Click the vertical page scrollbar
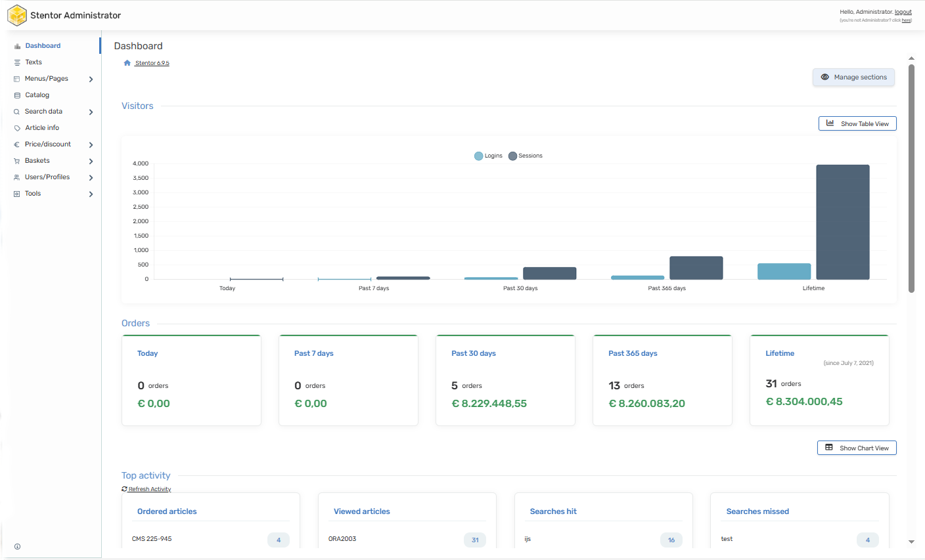This screenshot has height=560, width=925. [x=911, y=177]
